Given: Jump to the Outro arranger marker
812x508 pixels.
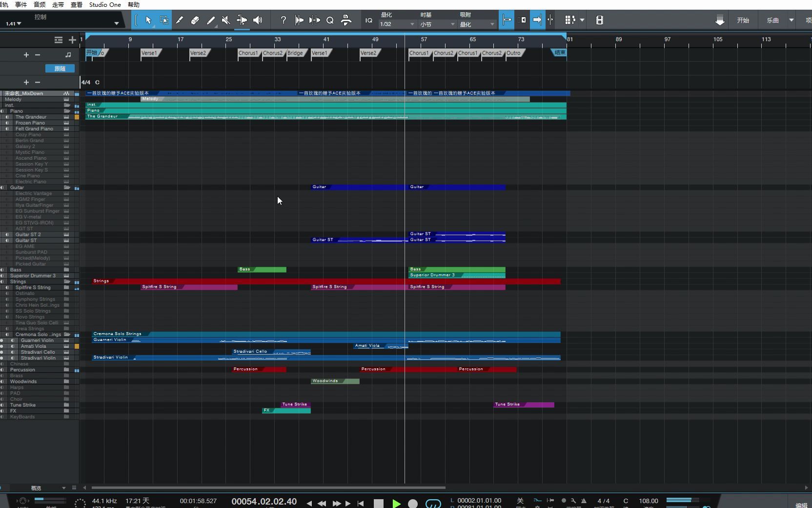Looking at the screenshot, I should tap(513, 53).
